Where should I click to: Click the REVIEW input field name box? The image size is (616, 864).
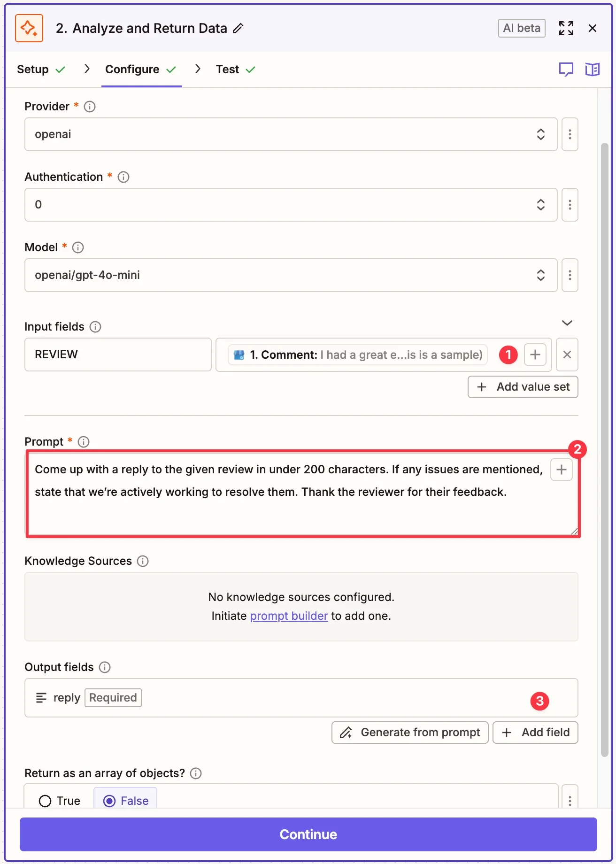[x=118, y=355]
